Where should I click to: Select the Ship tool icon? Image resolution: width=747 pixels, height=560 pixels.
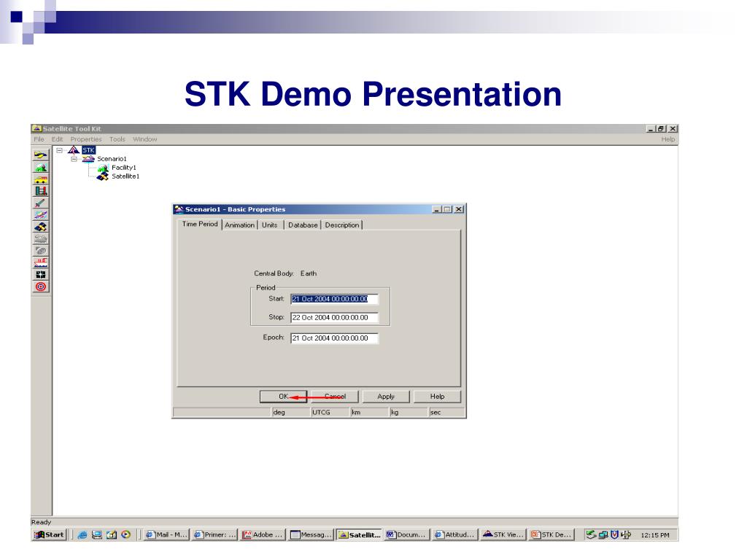pos(41,262)
